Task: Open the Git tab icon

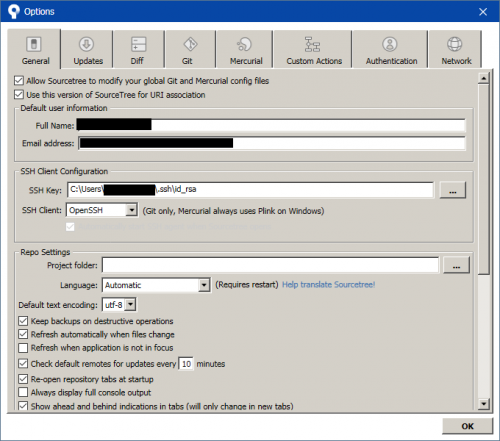Action: 190,44
